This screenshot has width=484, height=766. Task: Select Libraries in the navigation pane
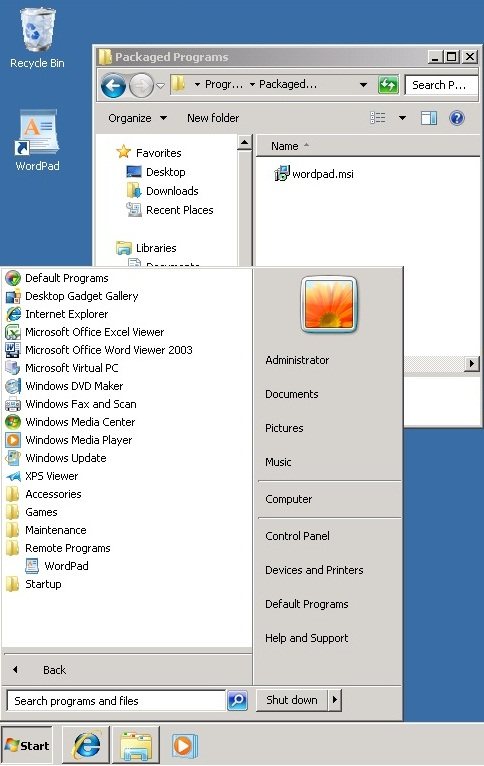point(146,248)
